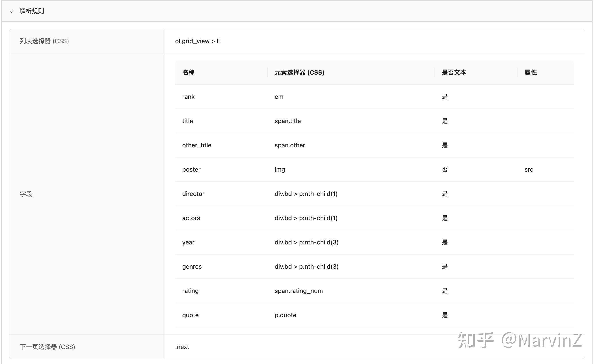
Task: Click the 元素选择器 (CSS) column header
Action: (x=299, y=72)
